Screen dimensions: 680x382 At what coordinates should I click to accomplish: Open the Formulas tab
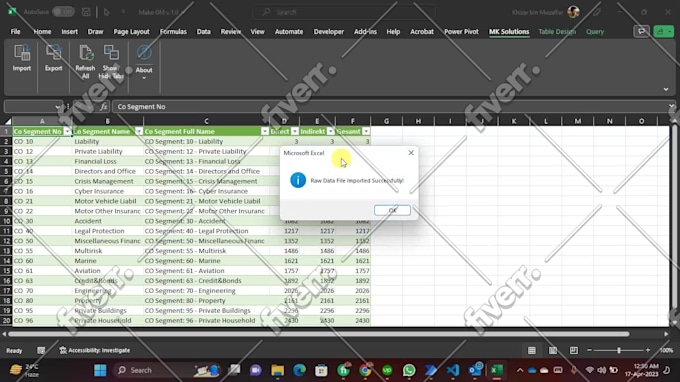tap(173, 32)
